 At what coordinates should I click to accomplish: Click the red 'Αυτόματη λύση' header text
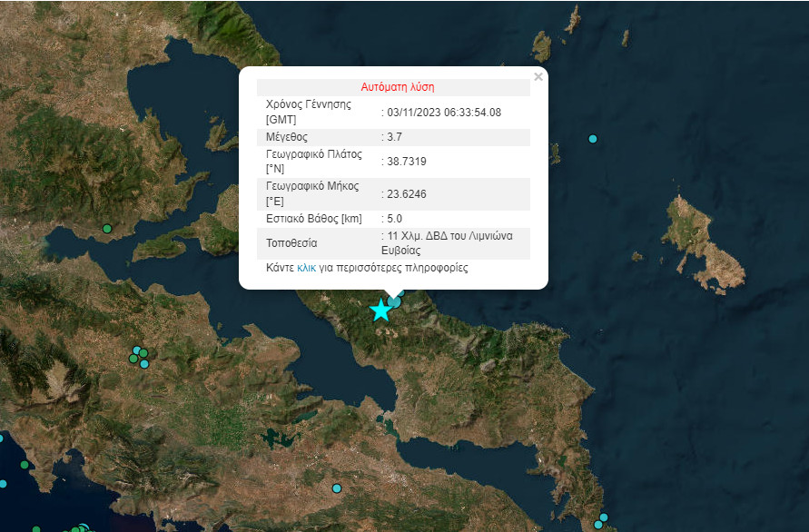[398, 88]
